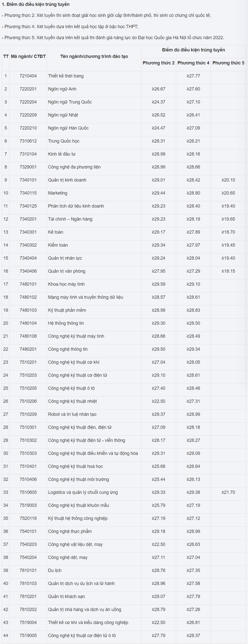Click the ≥29.59 score cell
248x644 pixels.
[x=158, y=284]
